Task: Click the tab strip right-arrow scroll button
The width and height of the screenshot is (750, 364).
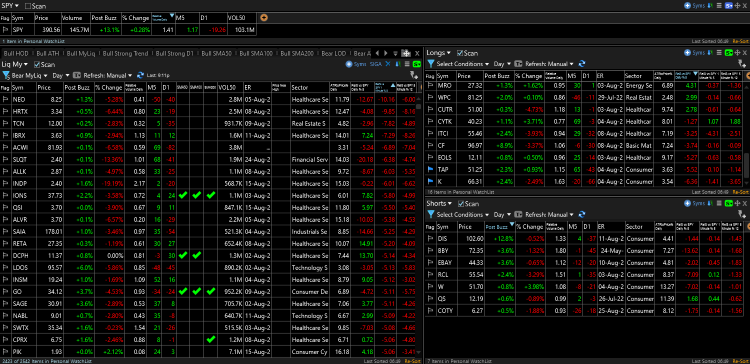Action: 386,53
